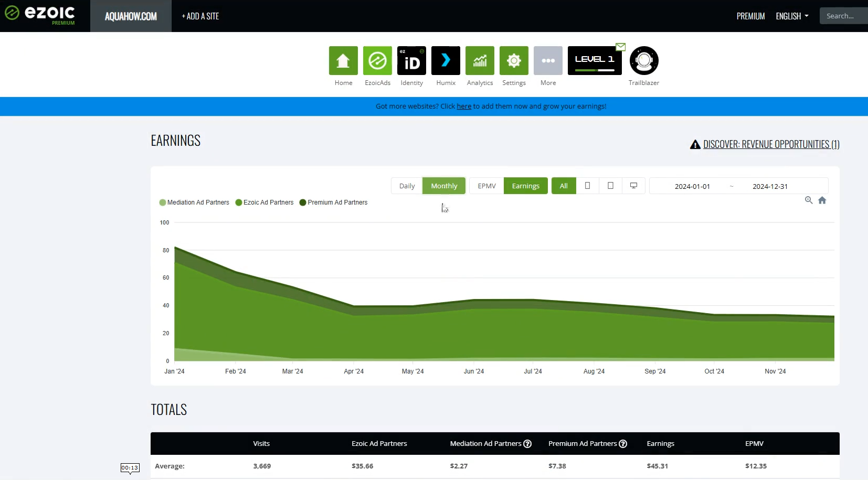
Task: Filter chart by mobile phone device
Action: coord(587,186)
